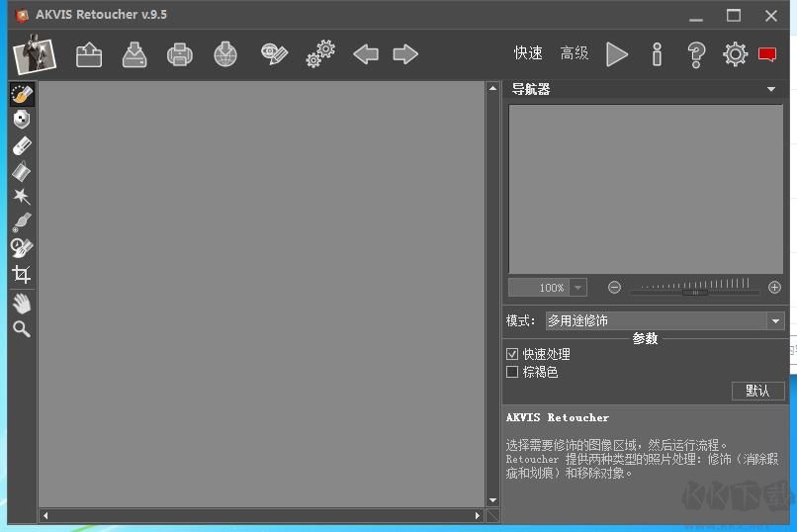Save the image using the save icon
The height and width of the screenshot is (532, 797).
(x=134, y=54)
